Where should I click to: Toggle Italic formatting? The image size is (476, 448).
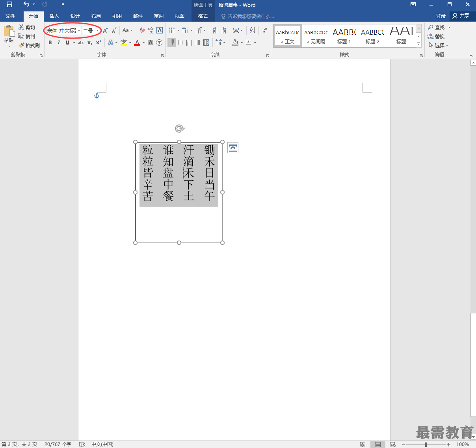(x=59, y=43)
